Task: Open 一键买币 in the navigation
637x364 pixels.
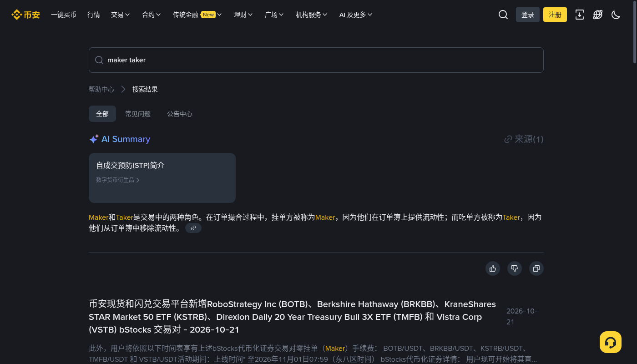Action: click(64, 15)
